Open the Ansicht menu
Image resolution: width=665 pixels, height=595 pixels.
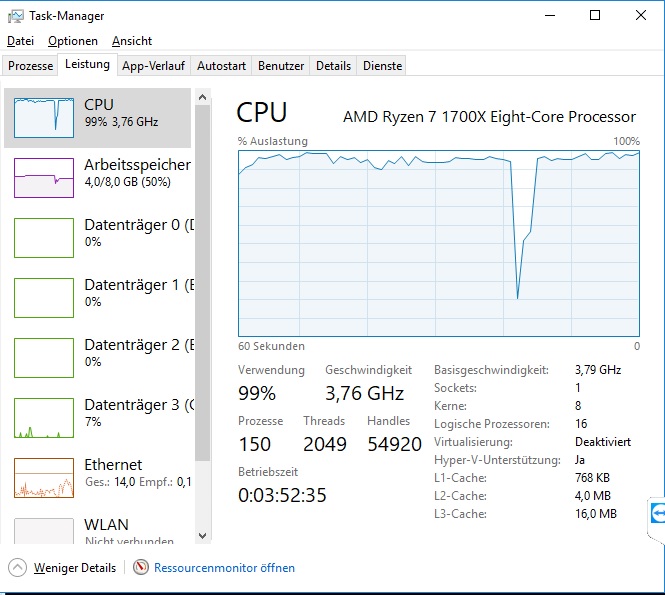coord(132,41)
